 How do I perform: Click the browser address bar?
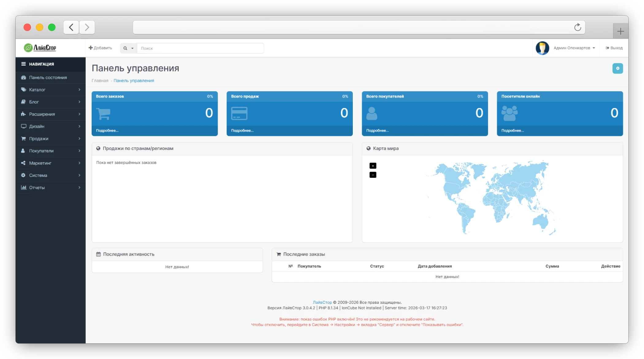[x=359, y=27]
